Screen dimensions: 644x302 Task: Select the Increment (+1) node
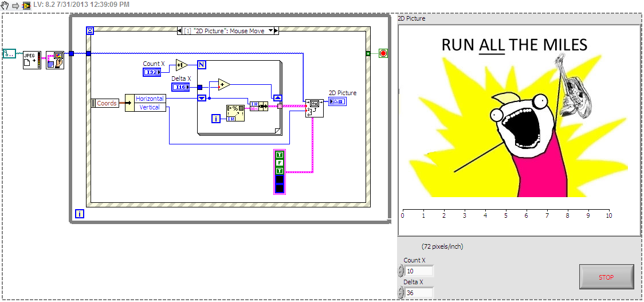(182, 65)
